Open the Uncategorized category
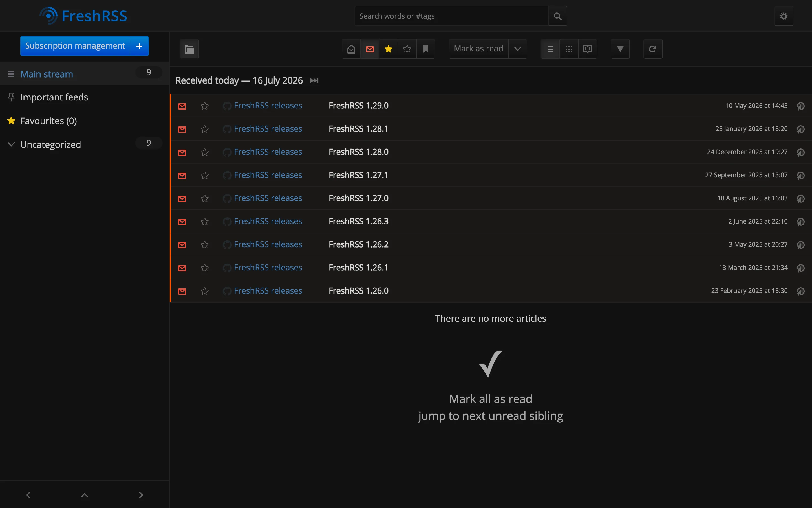This screenshot has height=508, width=812. [x=51, y=144]
